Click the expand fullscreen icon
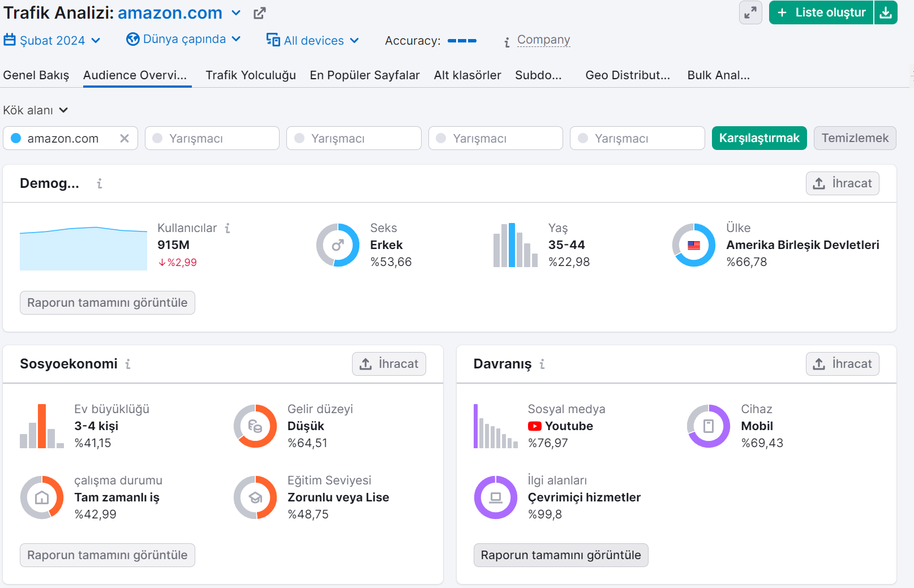The height and width of the screenshot is (588, 914). click(x=750, y=12)
